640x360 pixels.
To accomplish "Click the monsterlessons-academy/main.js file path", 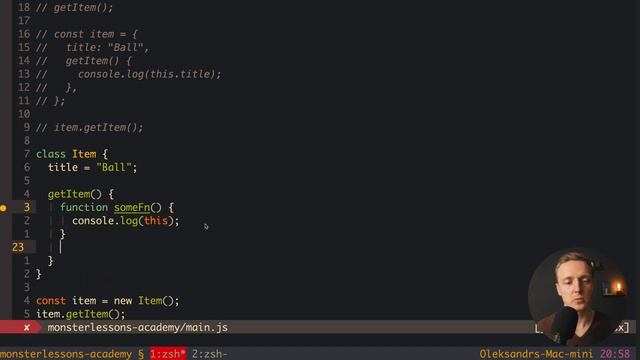I will (138, 327).
